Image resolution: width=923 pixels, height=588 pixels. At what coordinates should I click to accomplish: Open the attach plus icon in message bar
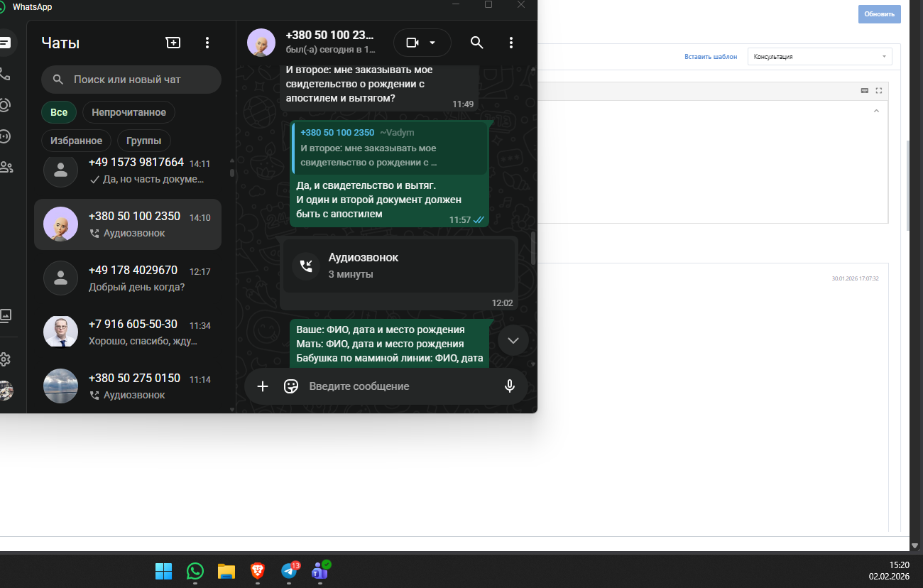tap(263, 386)
